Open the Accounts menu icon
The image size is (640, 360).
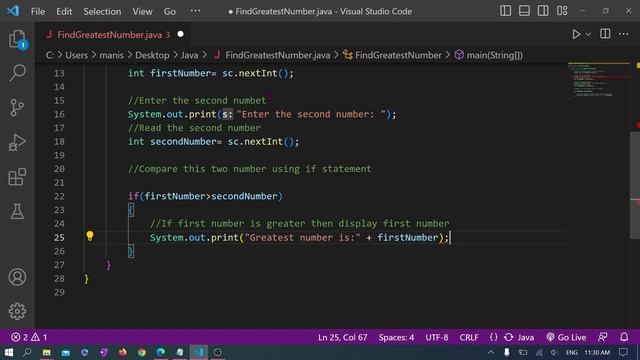point(17,277)
